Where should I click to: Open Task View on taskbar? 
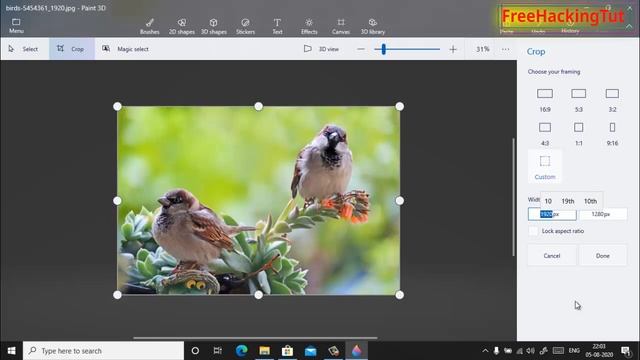(218, 351)
